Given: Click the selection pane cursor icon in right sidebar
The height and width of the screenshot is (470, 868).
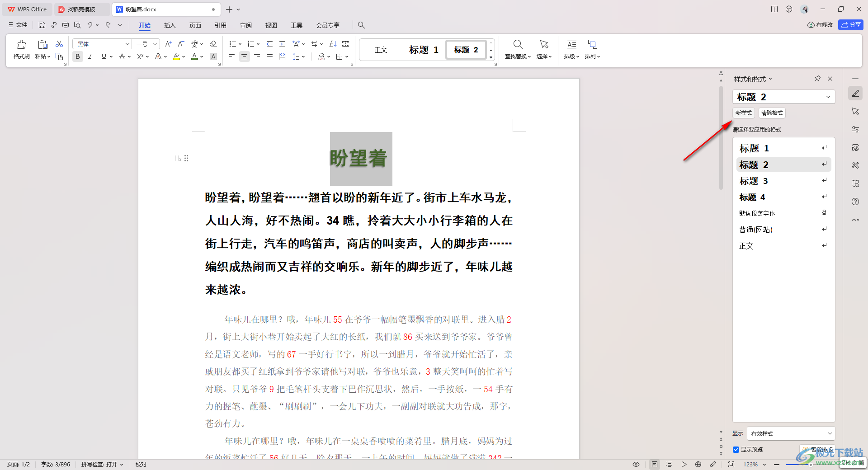Looking at the screenshot, I should click(855, 111).
